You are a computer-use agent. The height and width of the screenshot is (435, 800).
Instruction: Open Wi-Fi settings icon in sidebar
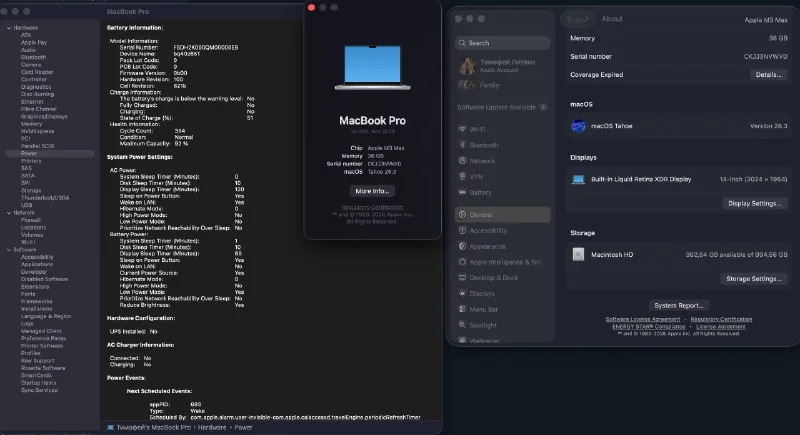pyautogui.click(x=462, y=130)
